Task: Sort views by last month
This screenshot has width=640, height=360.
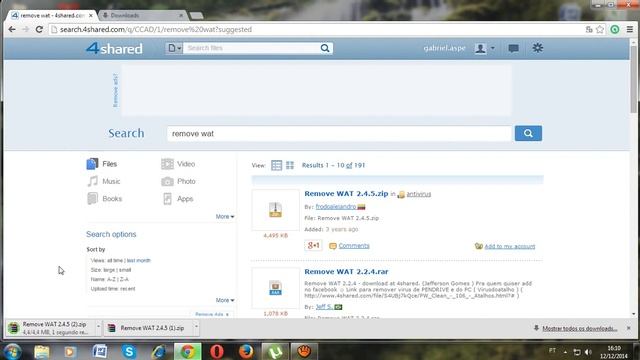Action: tap(138, 260)
